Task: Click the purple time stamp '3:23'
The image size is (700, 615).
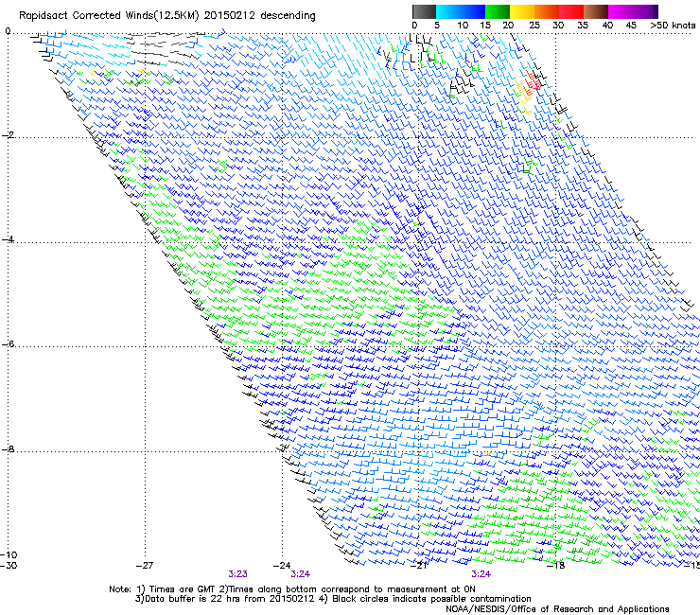Action: coord(238,574)
